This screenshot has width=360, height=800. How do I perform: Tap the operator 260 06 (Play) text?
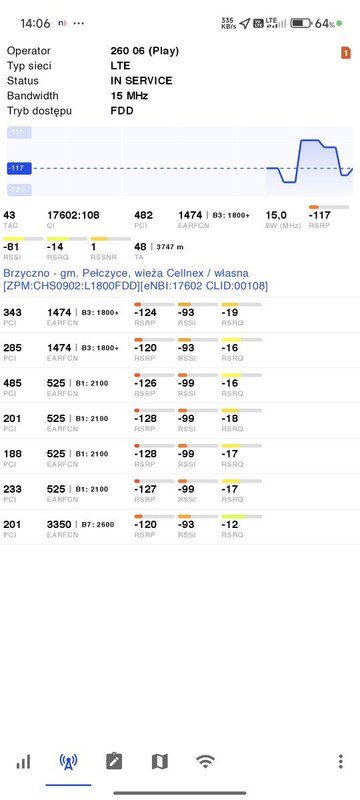[145, 51]
